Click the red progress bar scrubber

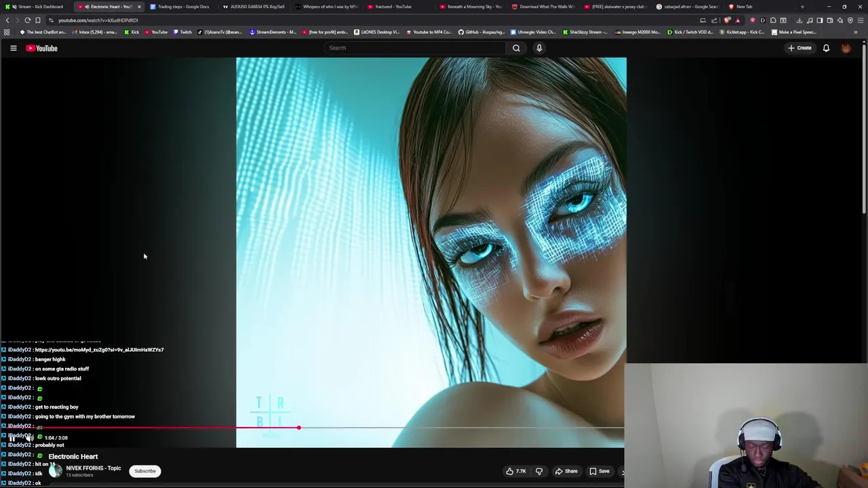298,428
